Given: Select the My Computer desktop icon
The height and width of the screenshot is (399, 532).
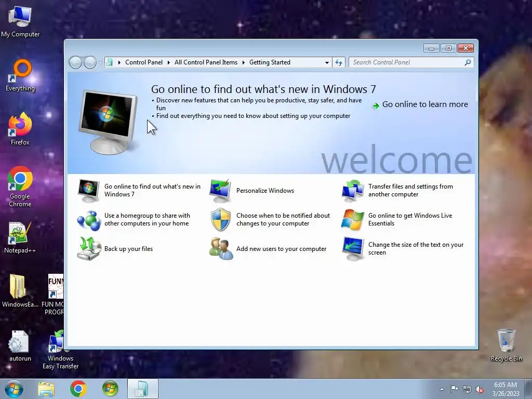Looking at the screenshot, I should [20, 21].
